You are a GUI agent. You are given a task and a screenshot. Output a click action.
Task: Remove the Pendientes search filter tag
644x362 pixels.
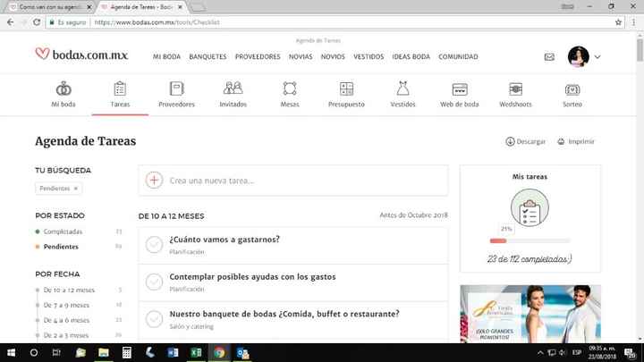point(75,189)
